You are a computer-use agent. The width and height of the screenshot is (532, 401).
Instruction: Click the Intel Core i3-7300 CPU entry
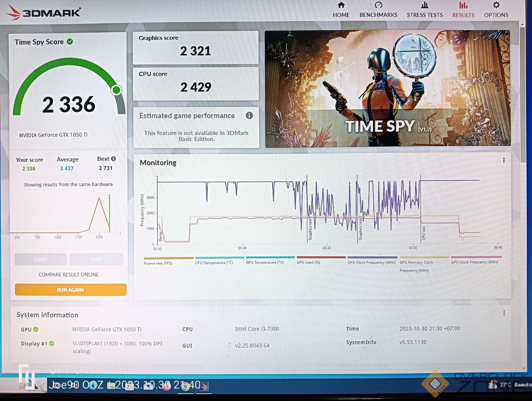(x=257, y=329)
